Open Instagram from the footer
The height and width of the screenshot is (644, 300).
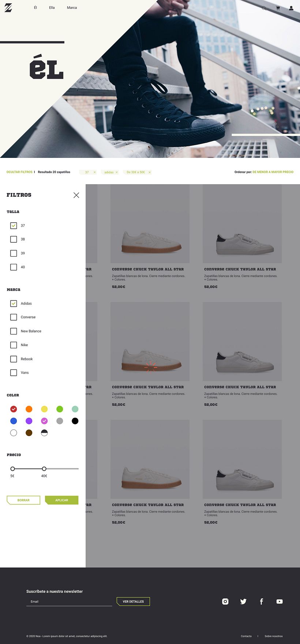(x=225, y=601)
